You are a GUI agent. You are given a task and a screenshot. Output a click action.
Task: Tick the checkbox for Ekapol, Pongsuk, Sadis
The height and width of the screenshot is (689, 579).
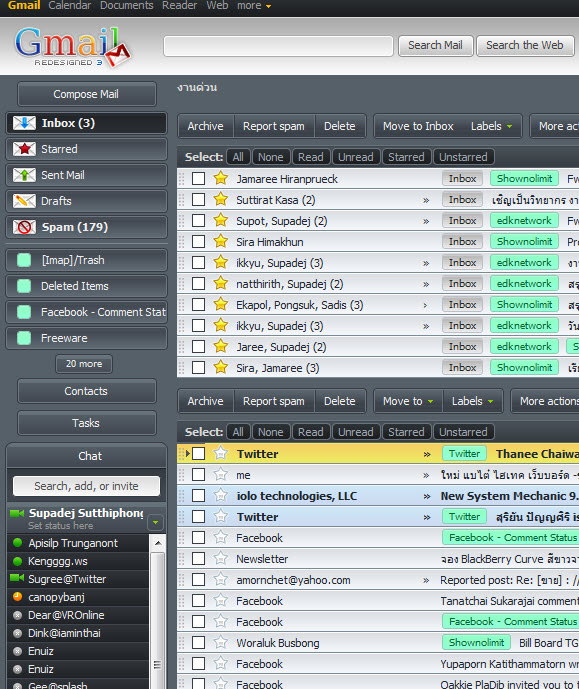coord(198,305)
